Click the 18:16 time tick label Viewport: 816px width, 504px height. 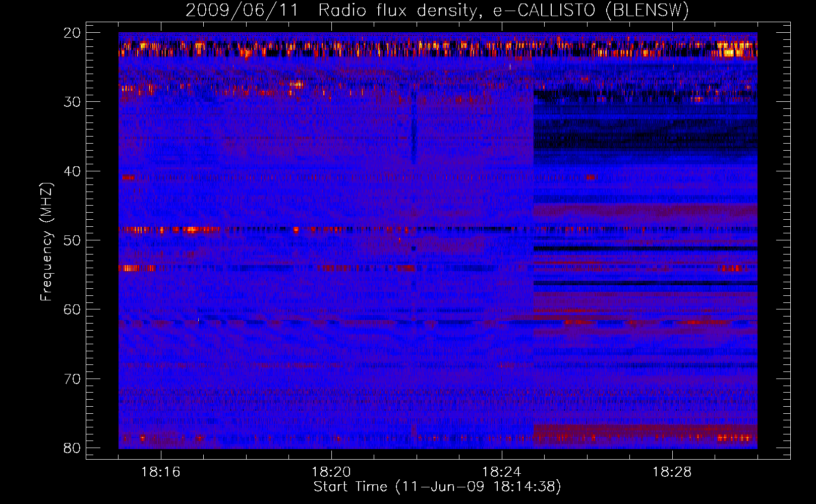tap(161, 472)
